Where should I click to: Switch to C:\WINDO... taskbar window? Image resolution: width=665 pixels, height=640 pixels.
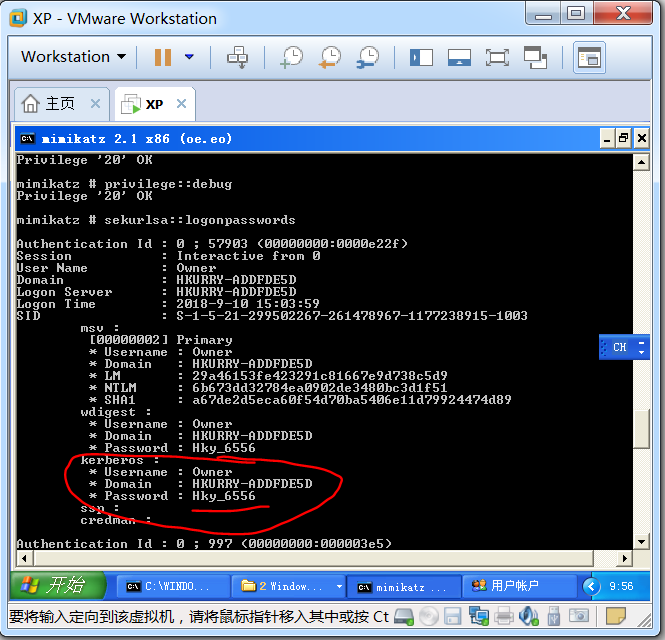coord(173,587)
